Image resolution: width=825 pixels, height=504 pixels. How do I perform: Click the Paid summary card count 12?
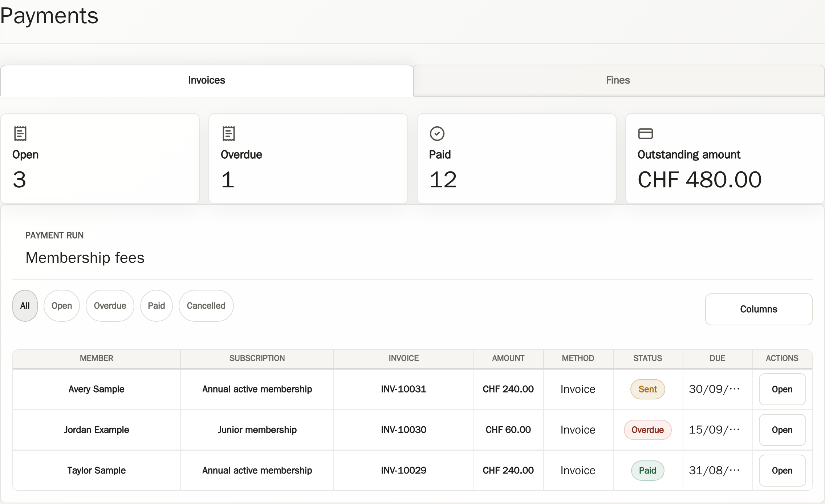443,180
